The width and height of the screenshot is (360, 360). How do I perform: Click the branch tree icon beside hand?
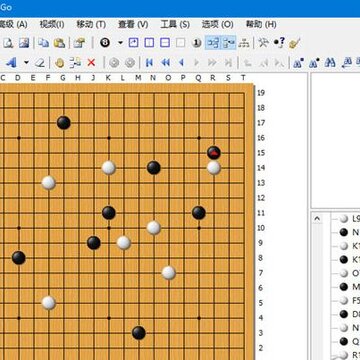[75, 62]
